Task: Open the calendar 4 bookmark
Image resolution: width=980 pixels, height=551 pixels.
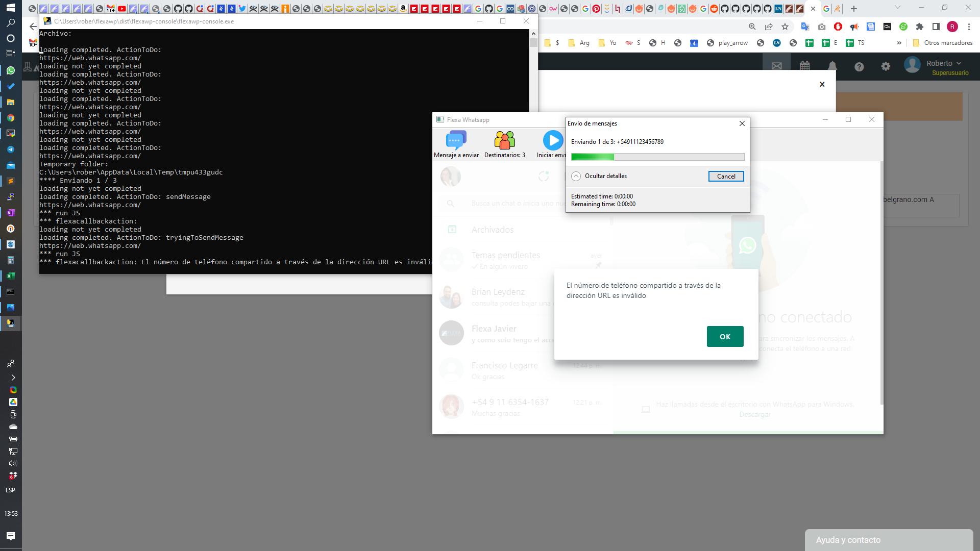Action: pos(694,43)
